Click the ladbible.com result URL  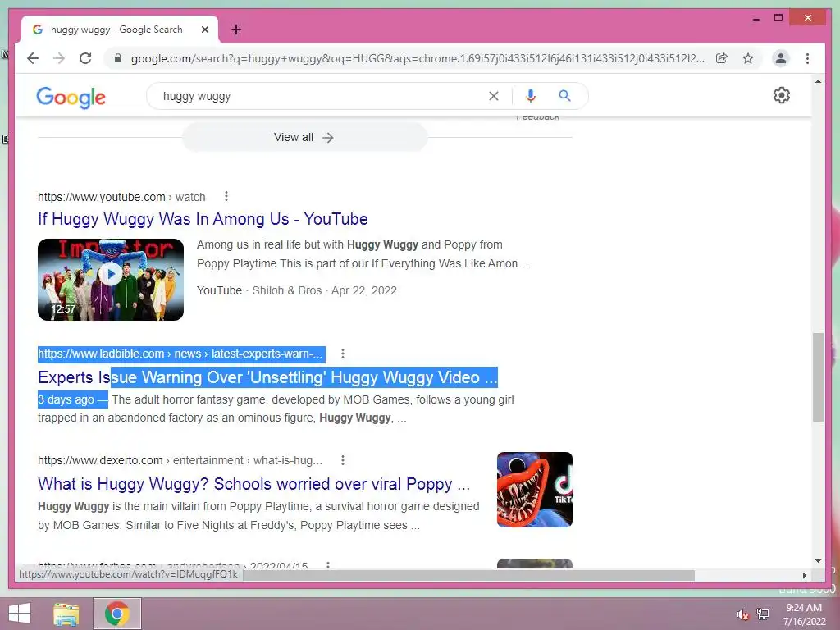click(181, 354)
